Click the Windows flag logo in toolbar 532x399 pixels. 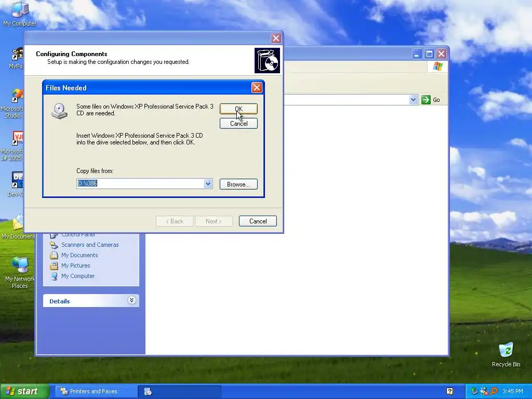click(437, 66)
